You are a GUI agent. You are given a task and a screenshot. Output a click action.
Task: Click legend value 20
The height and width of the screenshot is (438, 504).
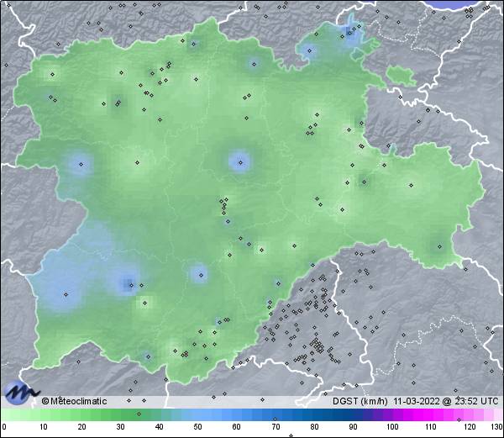[x=82, y=427]
